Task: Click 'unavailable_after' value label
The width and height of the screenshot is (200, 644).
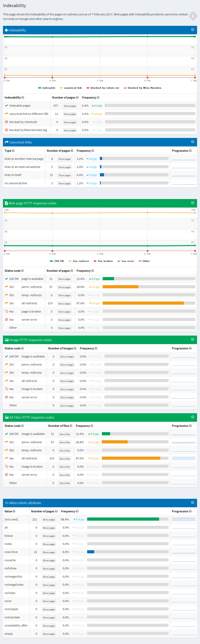Action: (x=16, y=625)
